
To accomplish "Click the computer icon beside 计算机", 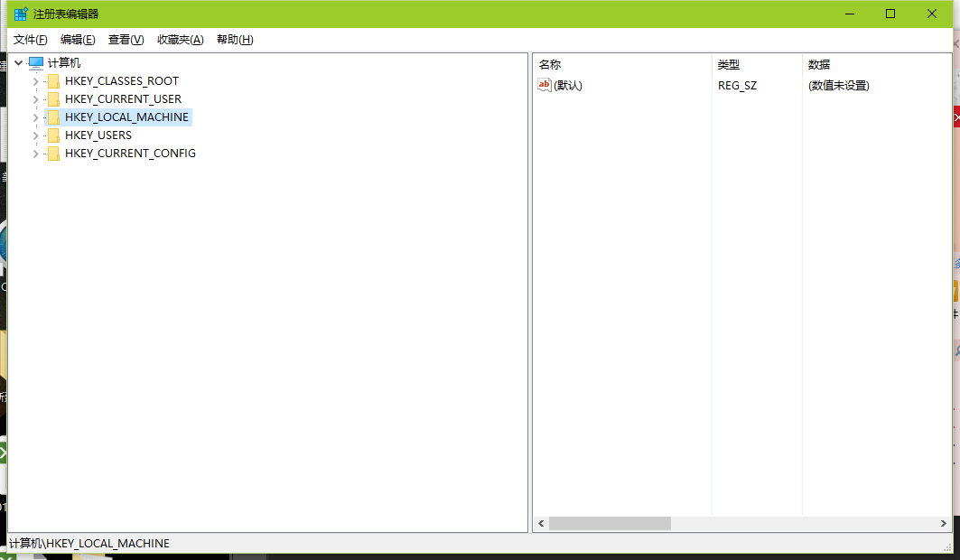I will 36,62.
